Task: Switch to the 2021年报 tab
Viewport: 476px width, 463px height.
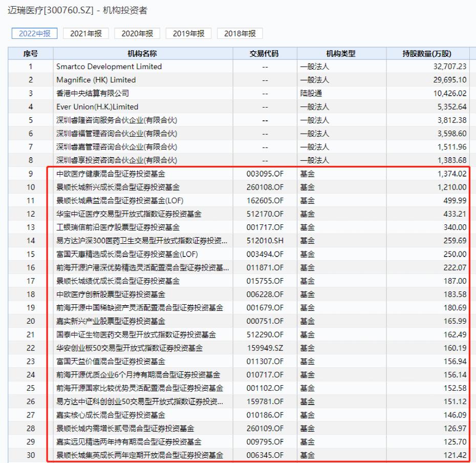Action: [85, 33]
